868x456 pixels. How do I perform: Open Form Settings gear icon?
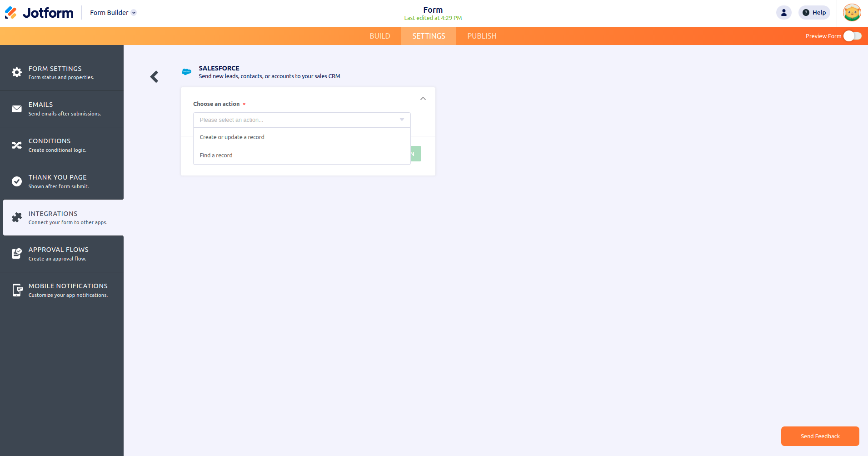coord(17,72)
